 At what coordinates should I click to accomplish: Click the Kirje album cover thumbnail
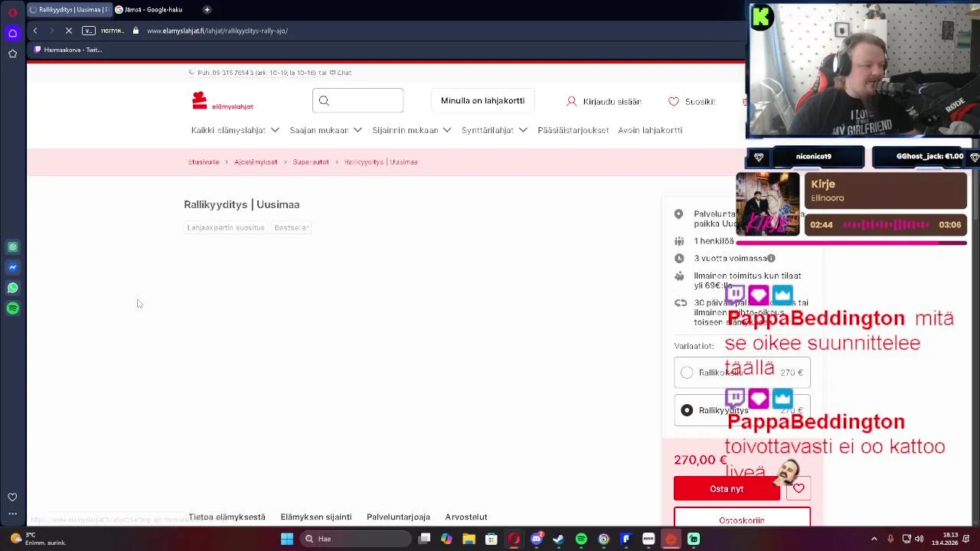pyautogui.click(x=768, y=204)
